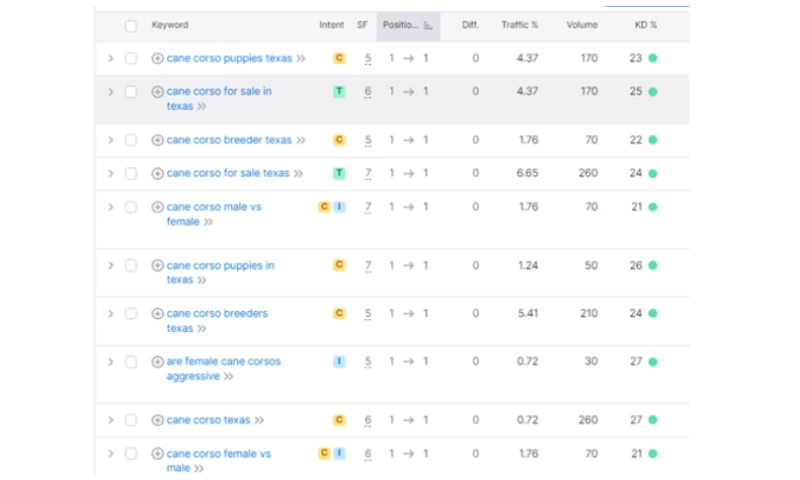Open 'cane corso female vs male' keyword link
This screenshot has width=800, height=480.
coord(218,454)
